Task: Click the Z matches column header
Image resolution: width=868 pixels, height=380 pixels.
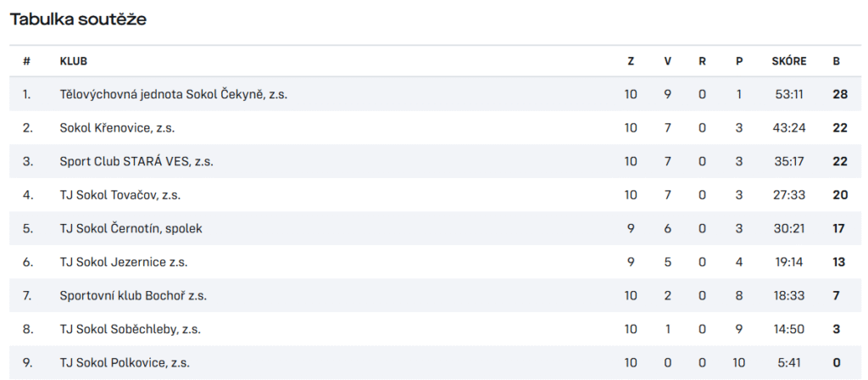Action: pyautogui.click(x=631, y=61)
